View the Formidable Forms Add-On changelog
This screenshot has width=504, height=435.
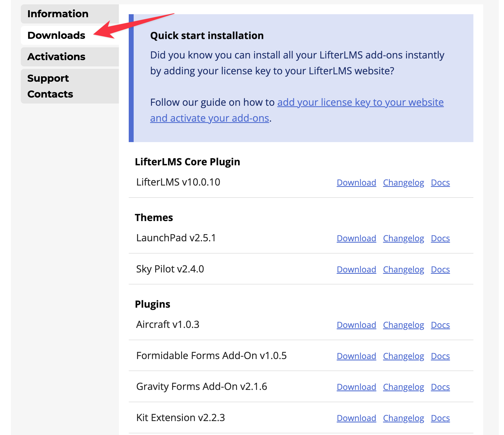[403, 356]
